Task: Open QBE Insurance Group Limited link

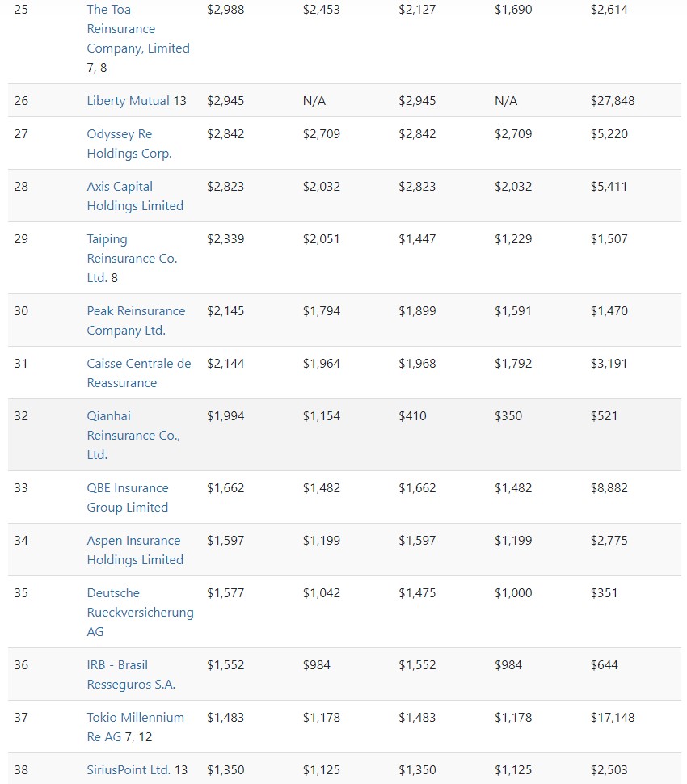Action: point(128,498)
